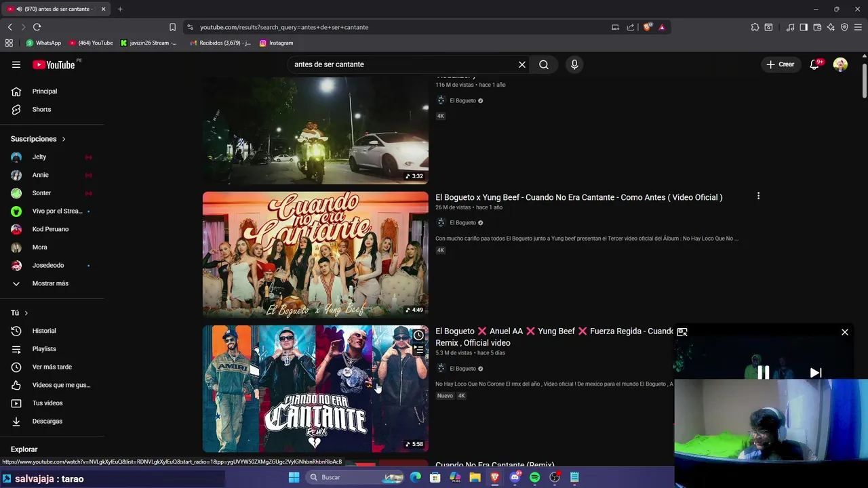Open the Brave Wallet icon
Image resolution: width=868 pixels, height=488 pixels.
tap(817, 27)
